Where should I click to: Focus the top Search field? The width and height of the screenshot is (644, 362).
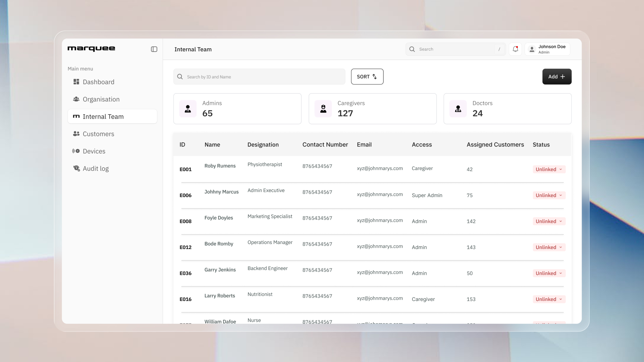point(455,49)
